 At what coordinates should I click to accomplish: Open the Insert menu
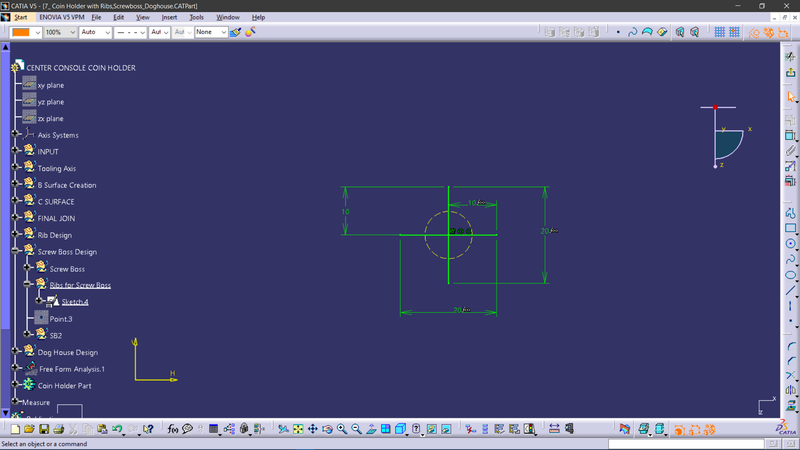tap(169, 17)
